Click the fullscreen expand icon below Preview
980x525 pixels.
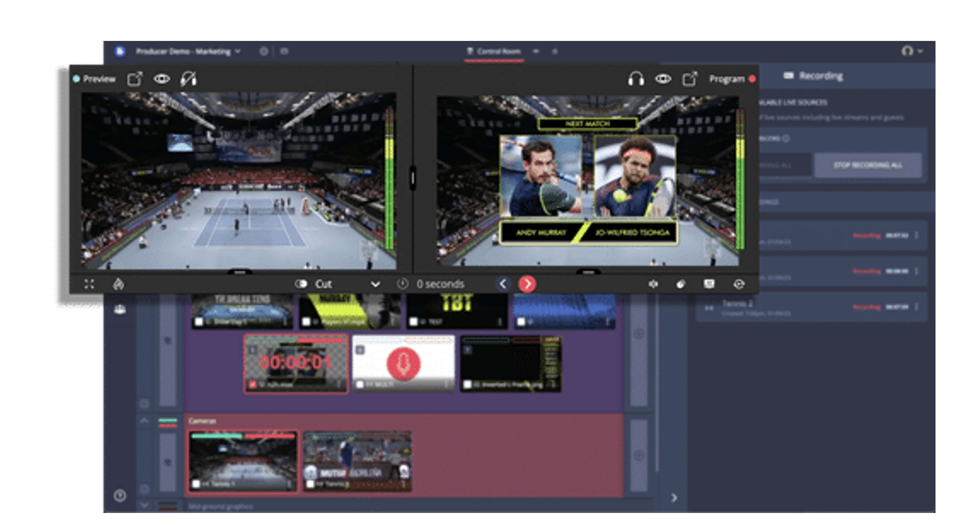pos(89,284)
